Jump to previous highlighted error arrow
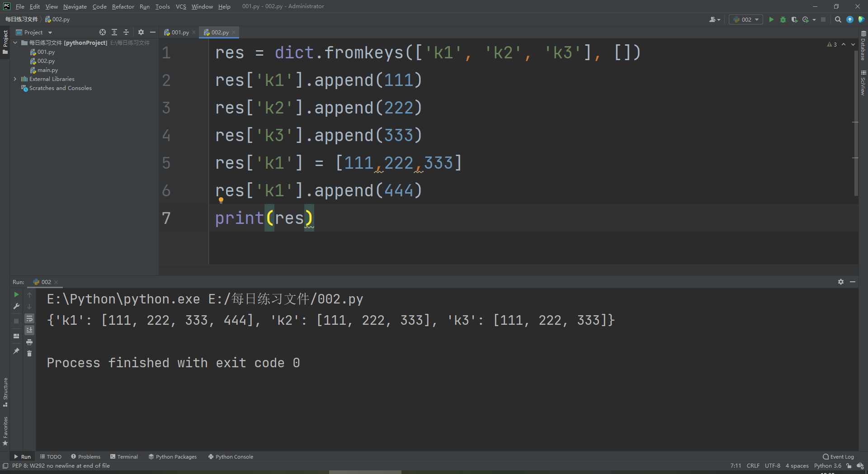Screen dimensions: 868x474 tap(844, 44)
